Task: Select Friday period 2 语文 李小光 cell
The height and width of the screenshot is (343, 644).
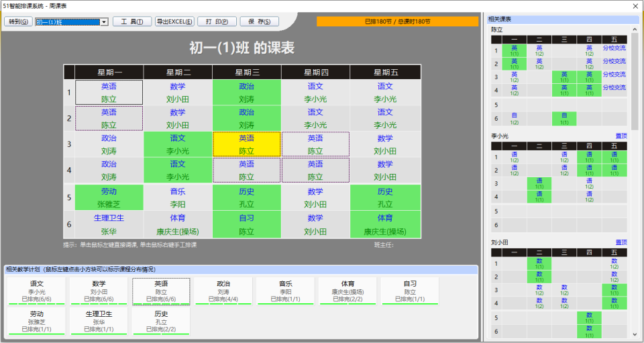Action: pos(385,118)
